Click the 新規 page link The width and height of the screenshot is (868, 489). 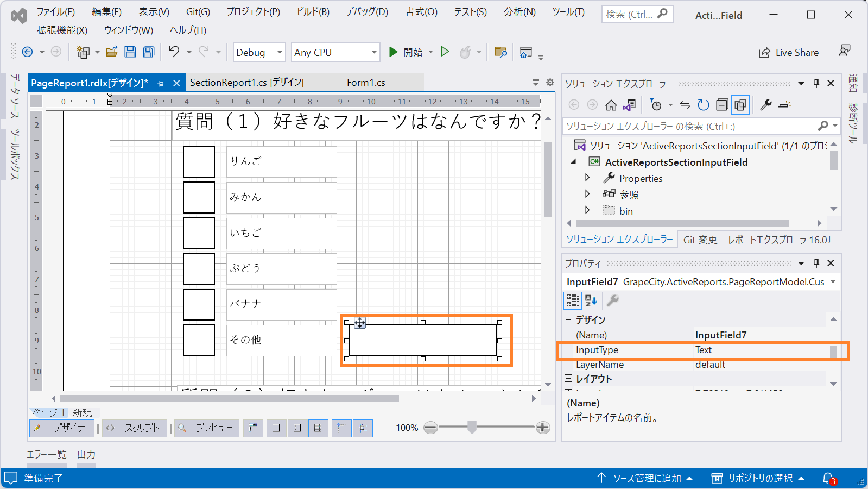click(x=82, y=412)
